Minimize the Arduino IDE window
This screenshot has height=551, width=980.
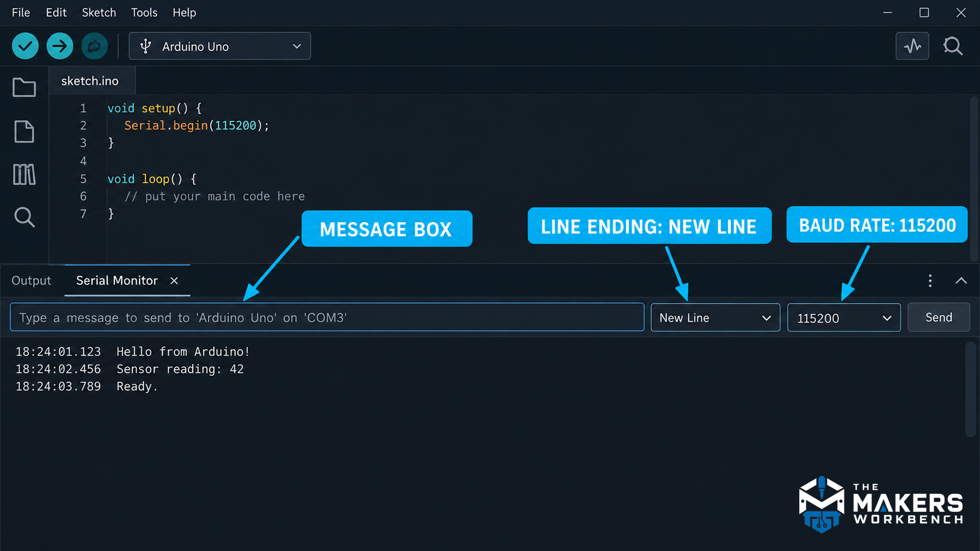[x=887, y=13]
